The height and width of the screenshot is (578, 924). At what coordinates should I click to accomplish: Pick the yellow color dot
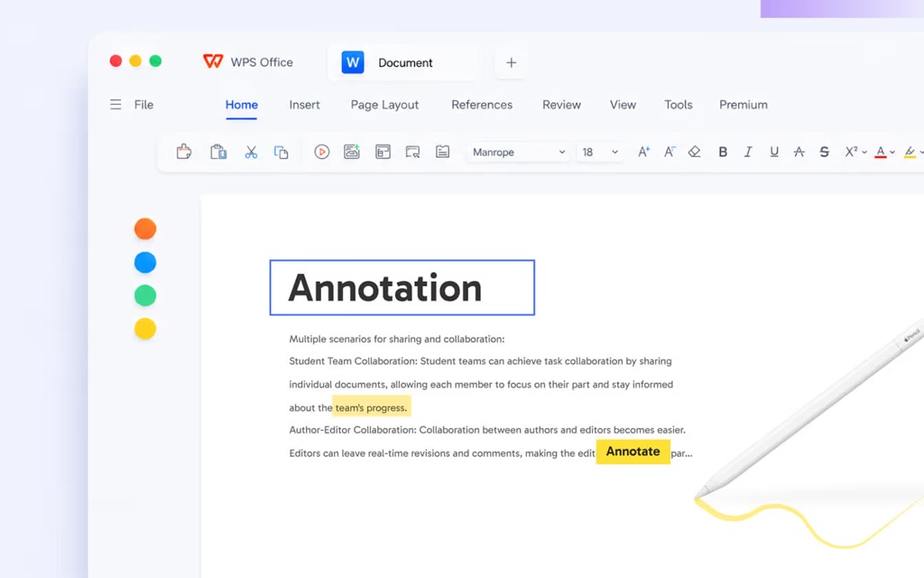coord(145,329)
